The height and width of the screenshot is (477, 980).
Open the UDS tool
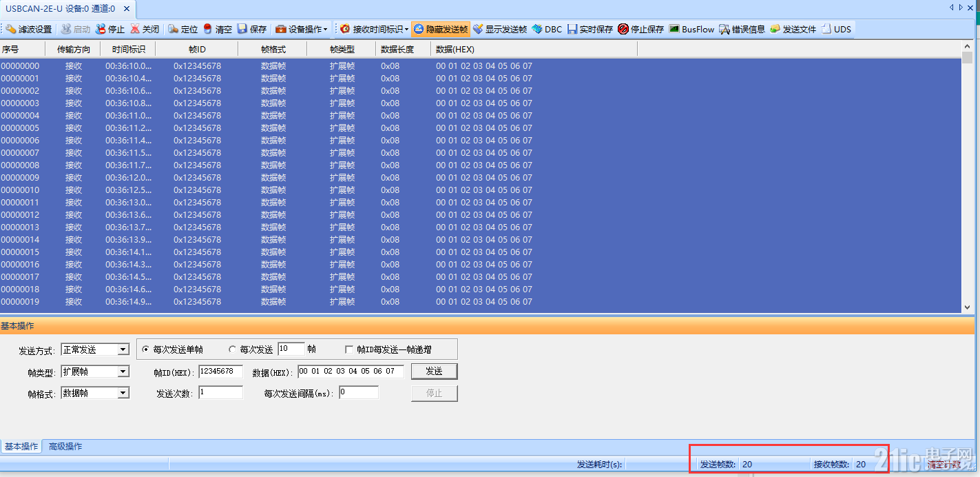pyautogui.click(x=836, y=30)
